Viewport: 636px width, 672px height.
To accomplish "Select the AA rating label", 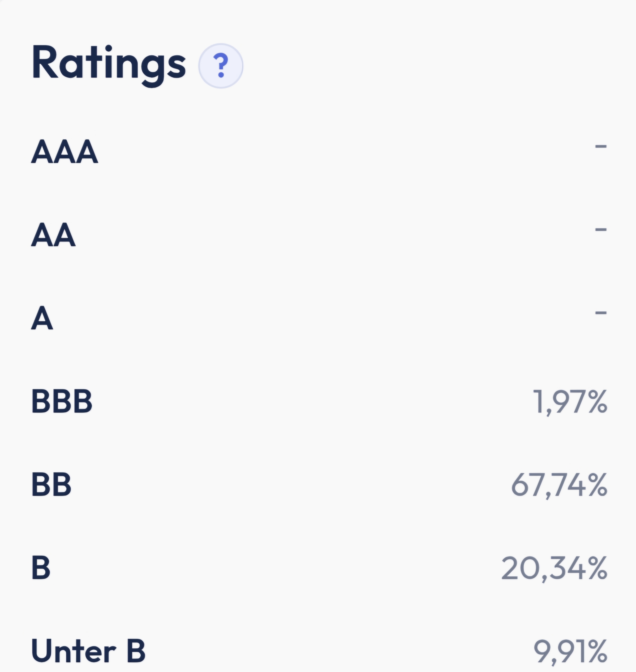I will [53, 235].
